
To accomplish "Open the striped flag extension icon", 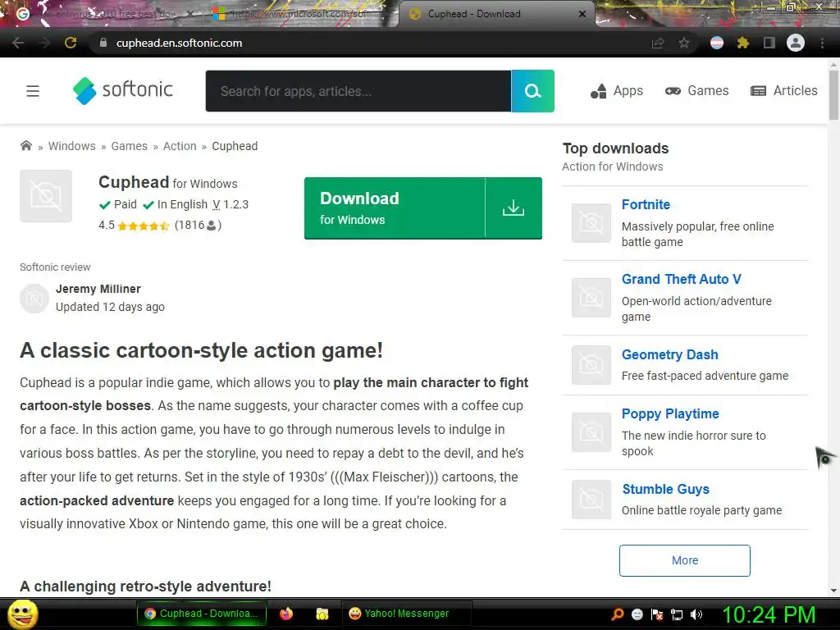I will (x=717, y=43).
